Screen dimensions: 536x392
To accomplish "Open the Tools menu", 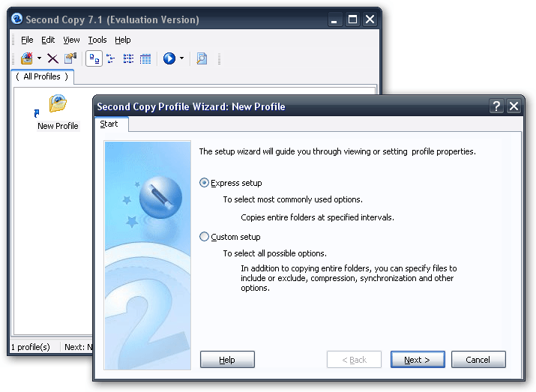I will pyautogui.click(x=97, y=40).
